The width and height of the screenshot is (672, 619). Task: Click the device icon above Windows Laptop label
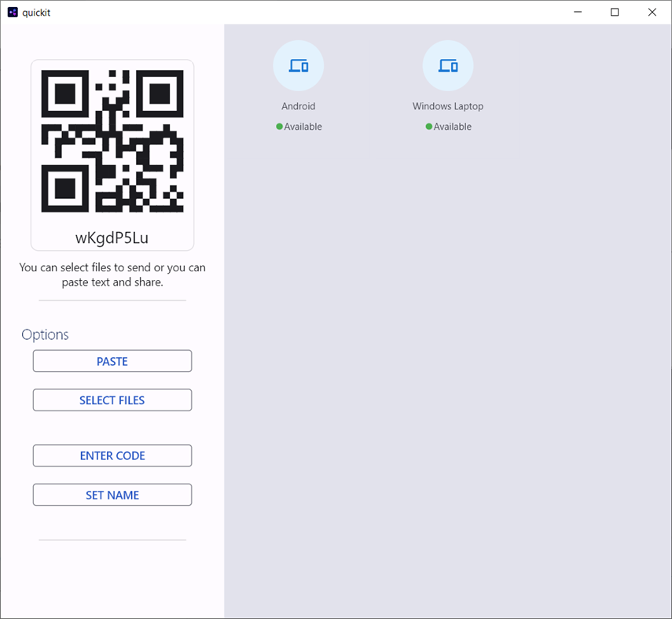coord(448,65)
